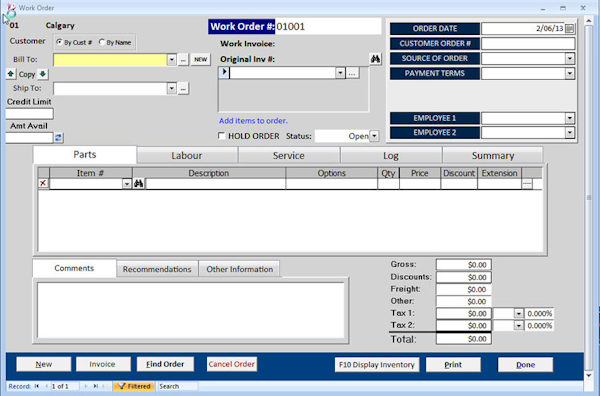Open the Tax 1 code dropdown
Image resolution: width=600 pixels, height=396 pixels.
[518, 313]
